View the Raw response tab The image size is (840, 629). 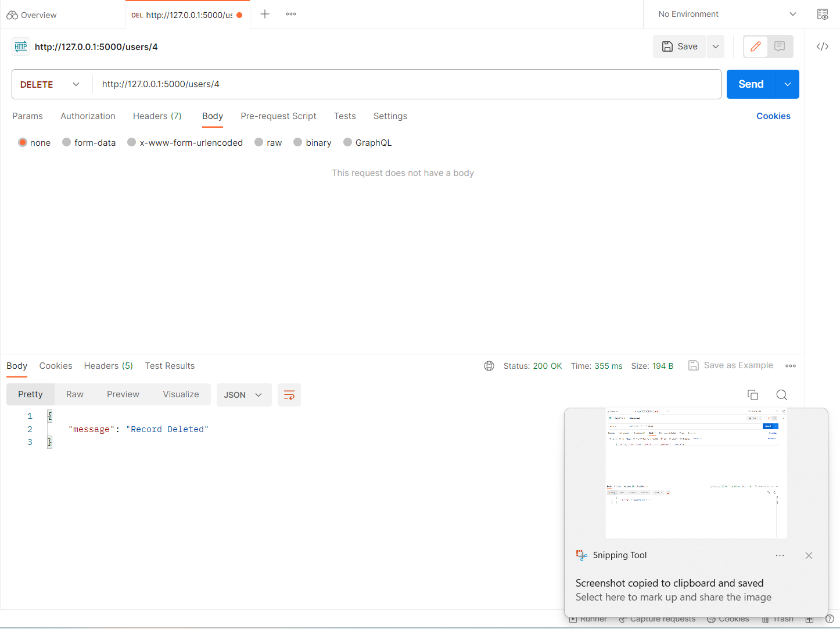click(x=74, y=394)
